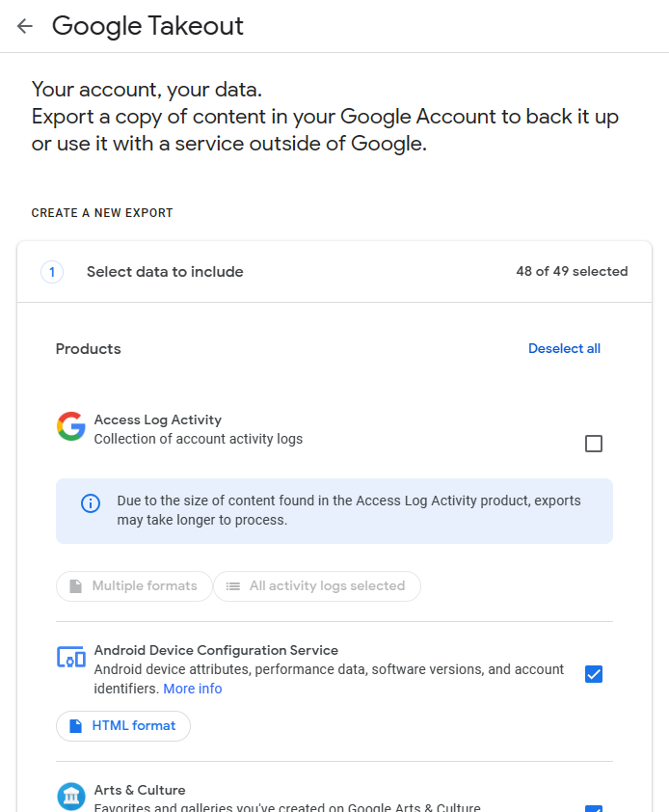
Task: Open the More info link
Action: tap(193, 689)
